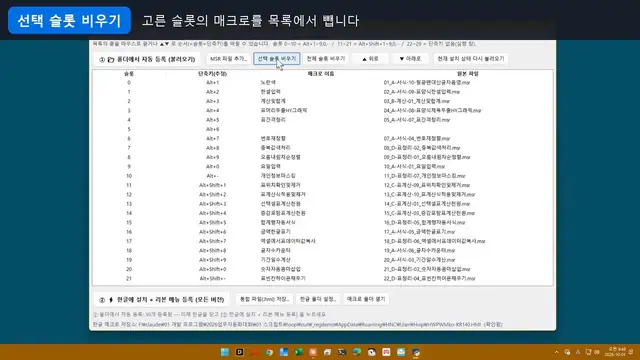
Task: Click the '선택 슬롯 비우기' toolbar button
Action: pos(277,59)
